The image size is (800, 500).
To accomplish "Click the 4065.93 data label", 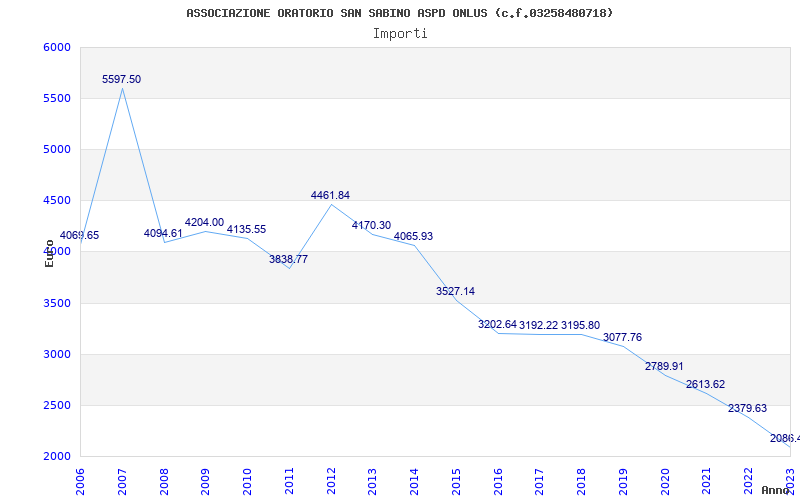I will [x=413, y=236].
